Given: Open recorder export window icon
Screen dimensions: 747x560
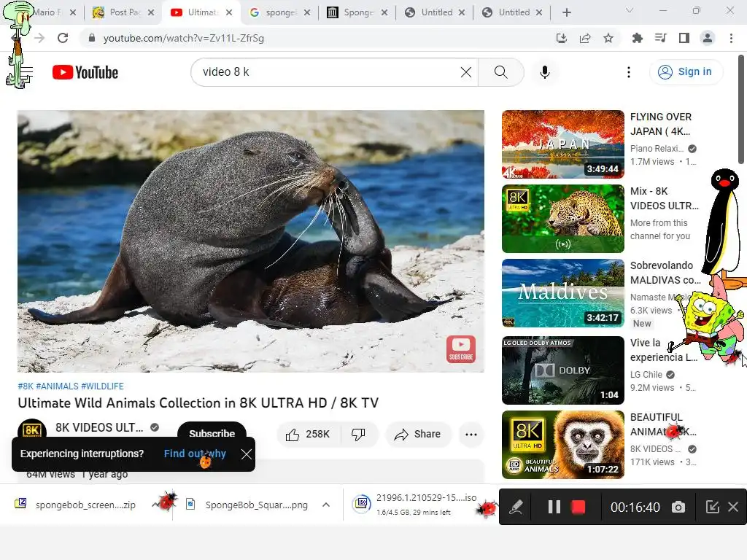Looking at the screenshot, I should click(712, 507).
